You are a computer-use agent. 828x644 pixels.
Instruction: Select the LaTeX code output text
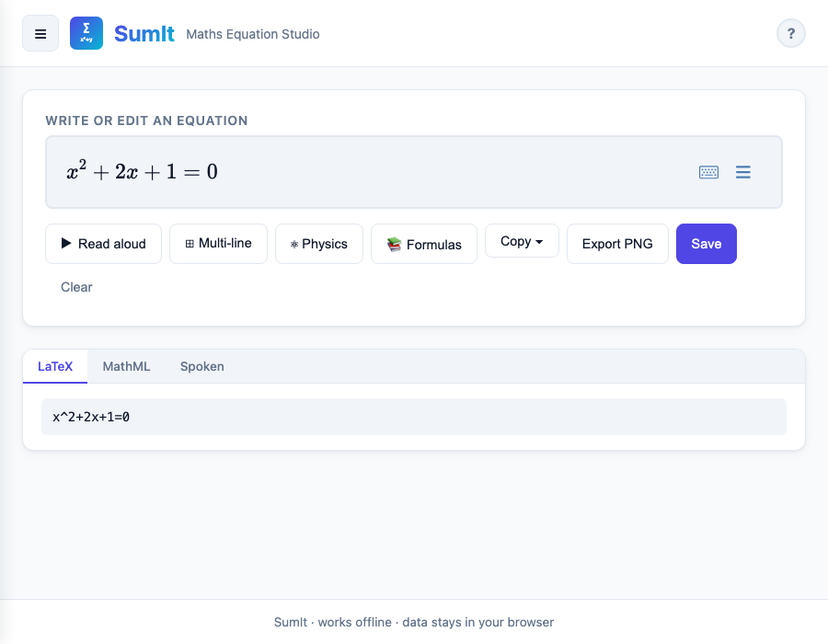click(89, 417)
